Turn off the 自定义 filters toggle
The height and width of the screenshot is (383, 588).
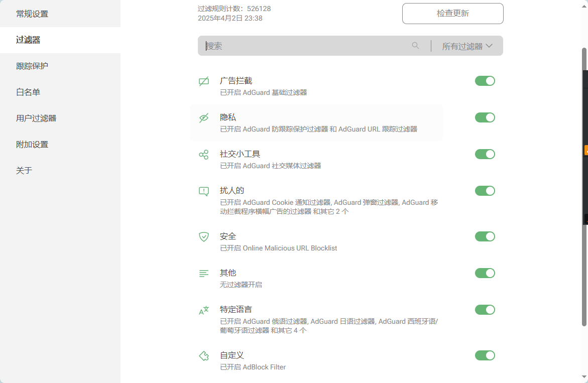[485, 355]
